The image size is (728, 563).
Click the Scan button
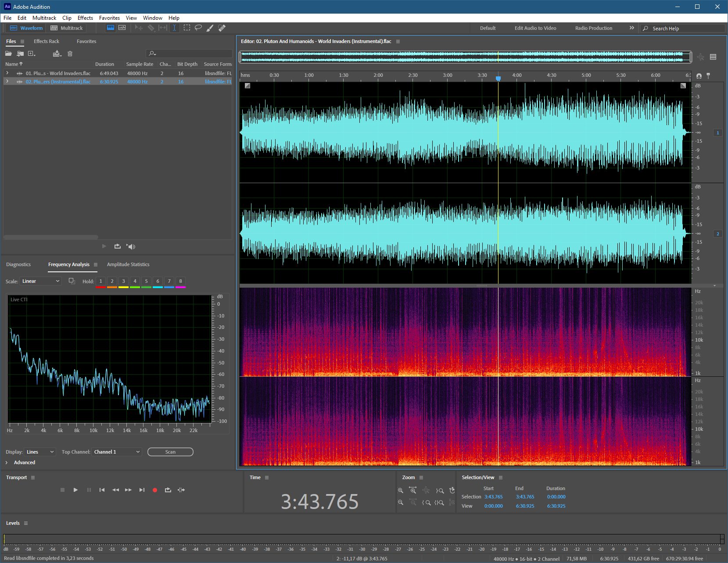tap(170, 452)
